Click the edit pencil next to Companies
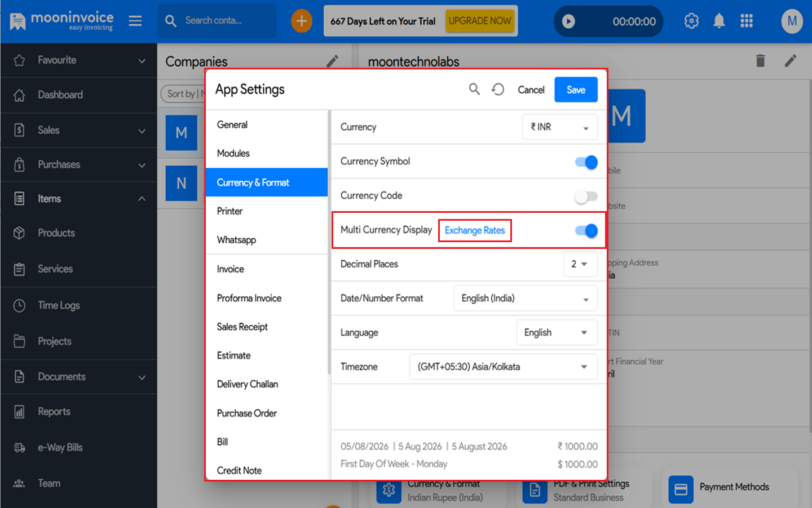 pyautogui.click(x=333, y=61)
